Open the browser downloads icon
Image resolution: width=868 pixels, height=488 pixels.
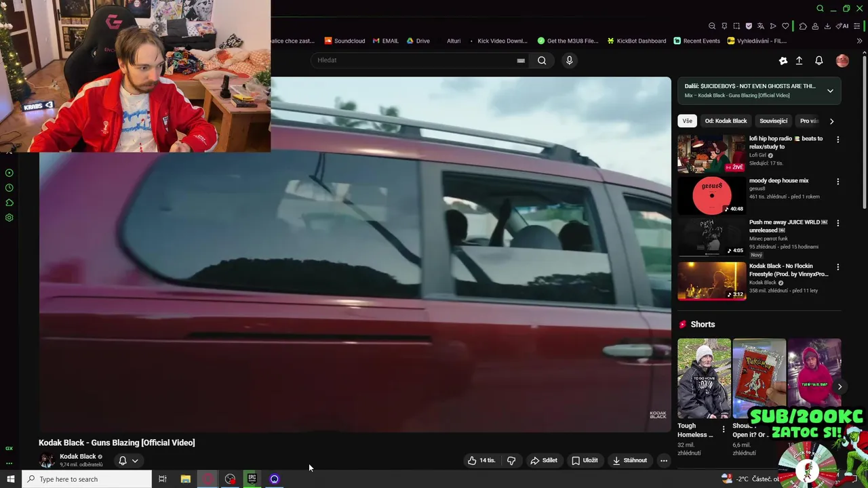point(827,26)
